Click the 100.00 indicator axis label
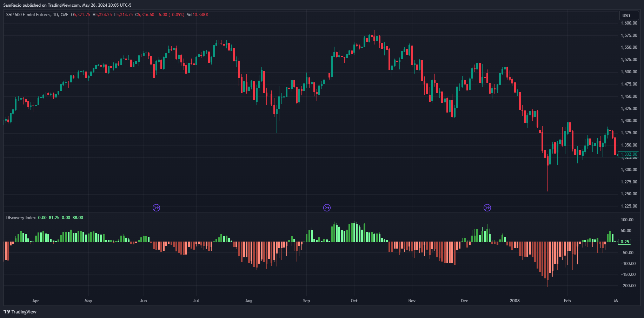Viewport: 644px width, 318px height. [627, 220]
